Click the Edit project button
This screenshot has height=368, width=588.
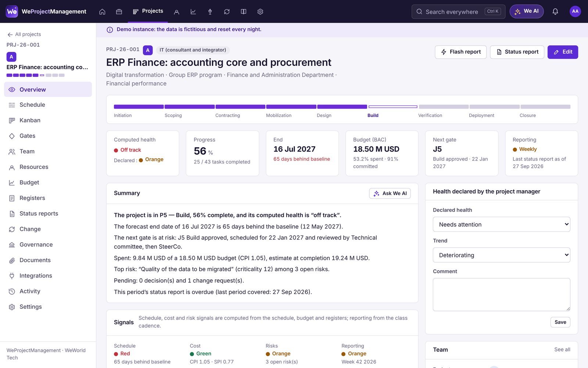(563, 52)
